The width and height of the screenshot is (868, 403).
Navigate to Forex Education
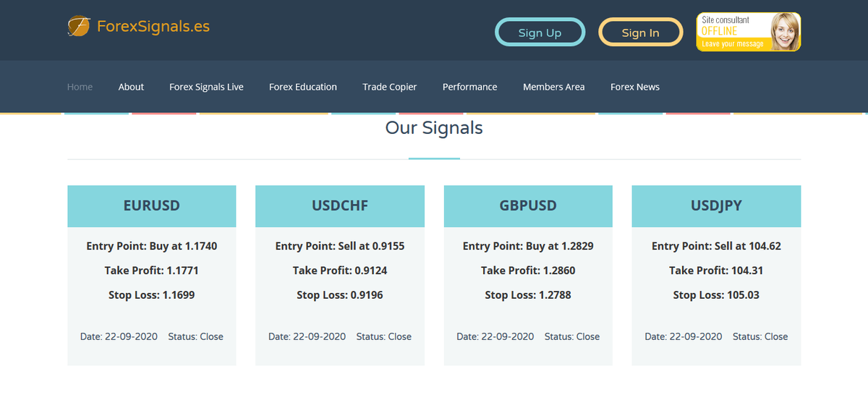click(303, 87)
